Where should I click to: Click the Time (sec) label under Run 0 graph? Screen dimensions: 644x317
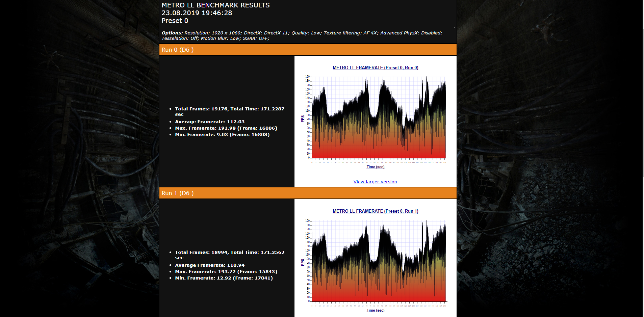click(x=376, y=167)
